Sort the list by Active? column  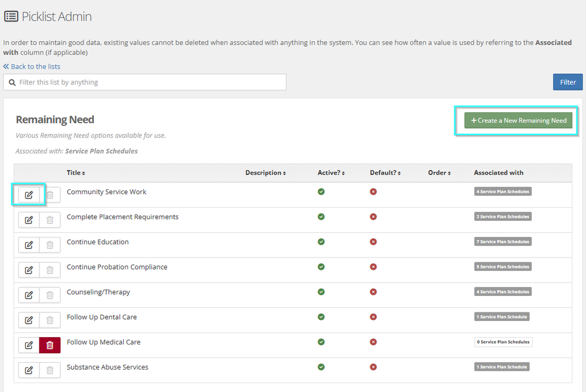[x=331, y=173]
